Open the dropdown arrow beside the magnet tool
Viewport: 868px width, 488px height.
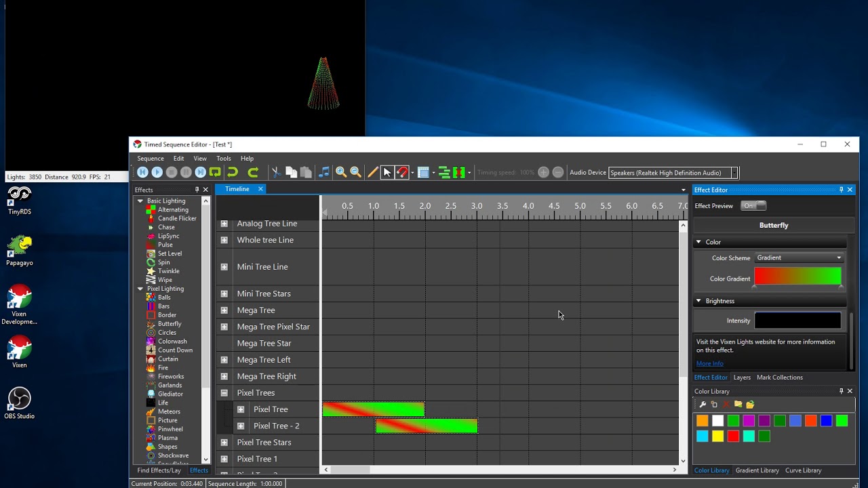pyautogui.click(x=412, y=173)
